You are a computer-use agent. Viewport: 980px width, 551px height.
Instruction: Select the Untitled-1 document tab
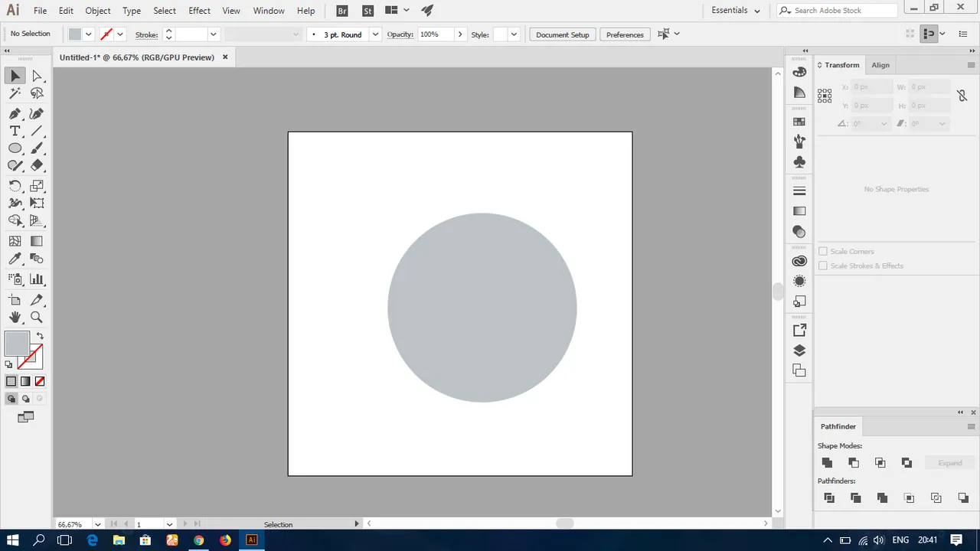click(x=137, y=57)
